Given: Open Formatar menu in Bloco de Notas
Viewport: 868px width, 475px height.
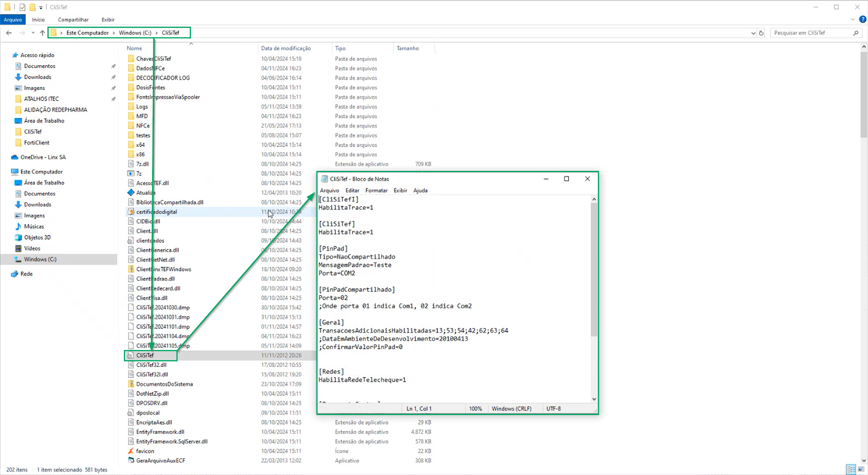Looking at the screenshot, I should [376, 190].
